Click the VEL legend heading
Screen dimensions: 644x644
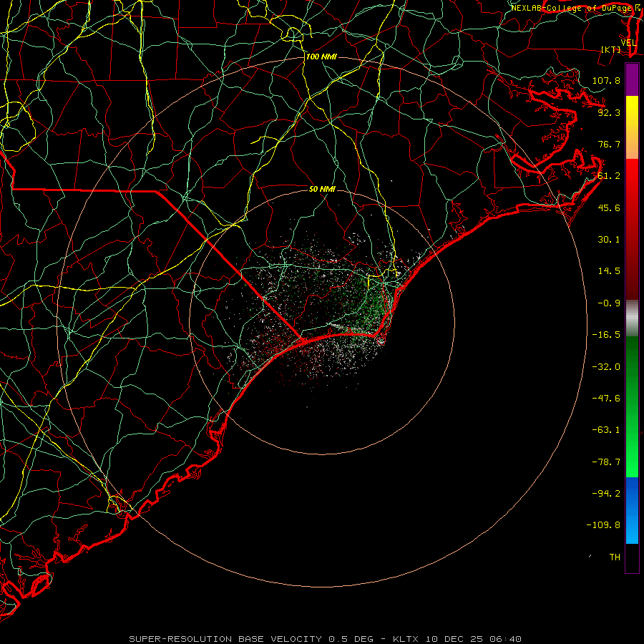628,43
